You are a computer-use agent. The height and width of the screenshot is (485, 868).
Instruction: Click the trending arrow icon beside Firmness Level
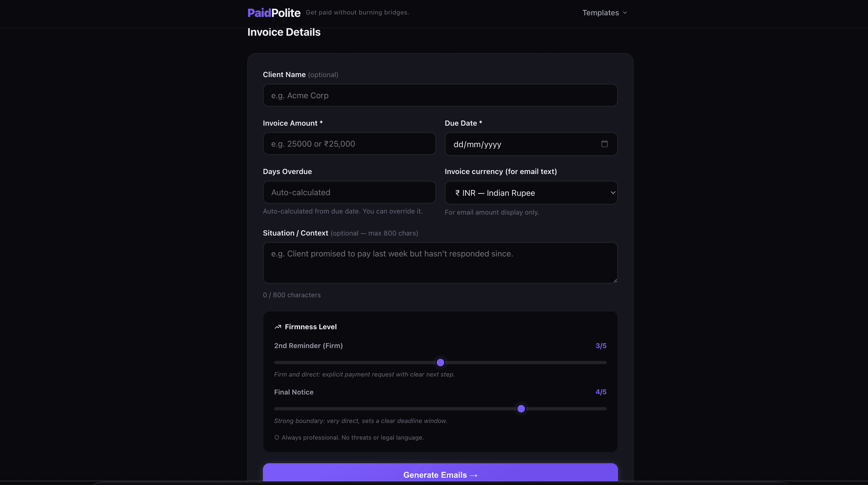[x=278, y=327]
